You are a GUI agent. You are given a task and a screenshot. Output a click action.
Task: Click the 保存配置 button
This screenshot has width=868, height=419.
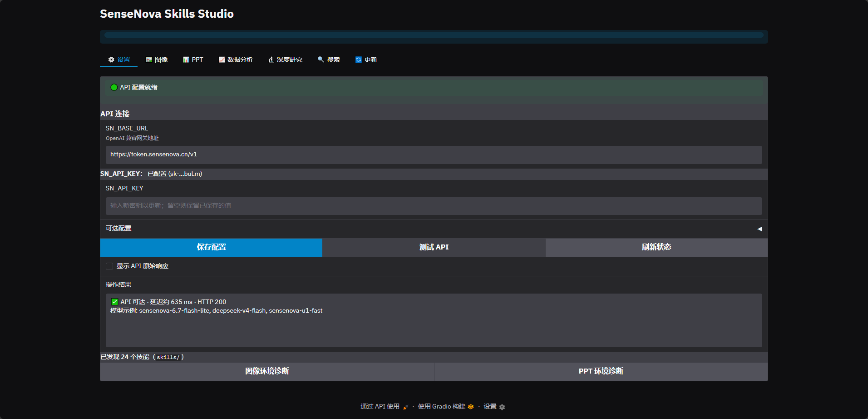pos(211,247)
